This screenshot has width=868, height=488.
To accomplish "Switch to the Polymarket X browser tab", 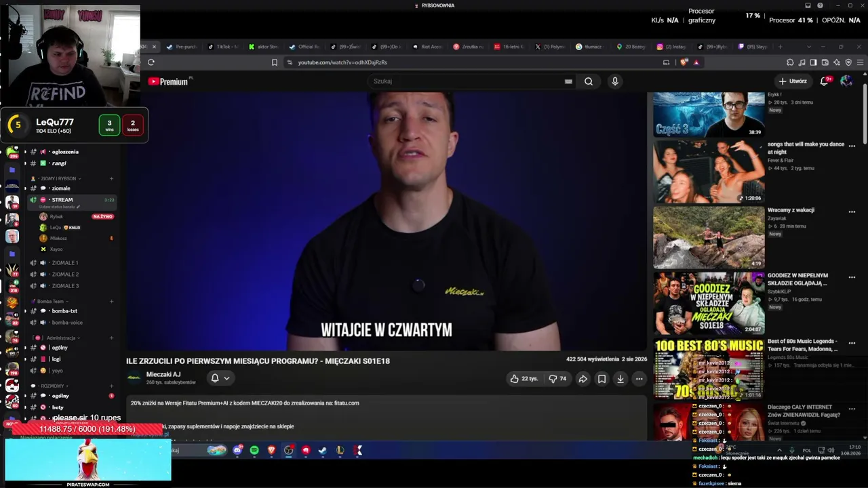I will tap(550, 47).
